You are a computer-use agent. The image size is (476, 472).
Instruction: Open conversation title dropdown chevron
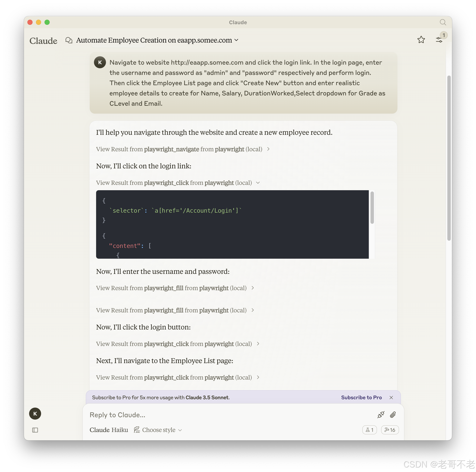click(236, 40)
